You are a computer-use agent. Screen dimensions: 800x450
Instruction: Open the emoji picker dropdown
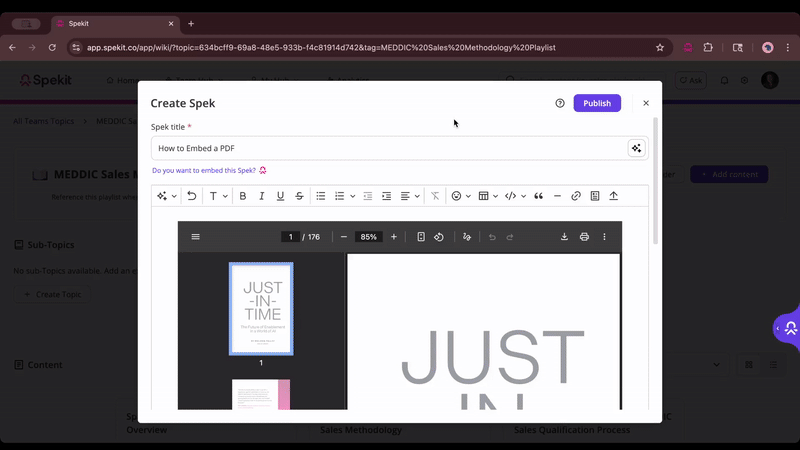click(x=460, y=196)
